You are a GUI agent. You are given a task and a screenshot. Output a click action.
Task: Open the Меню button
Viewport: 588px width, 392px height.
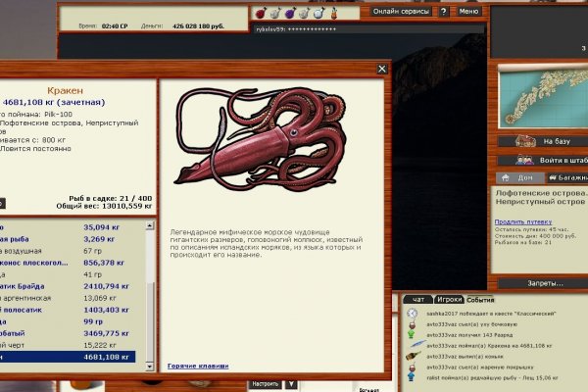(x=468, y=12)
